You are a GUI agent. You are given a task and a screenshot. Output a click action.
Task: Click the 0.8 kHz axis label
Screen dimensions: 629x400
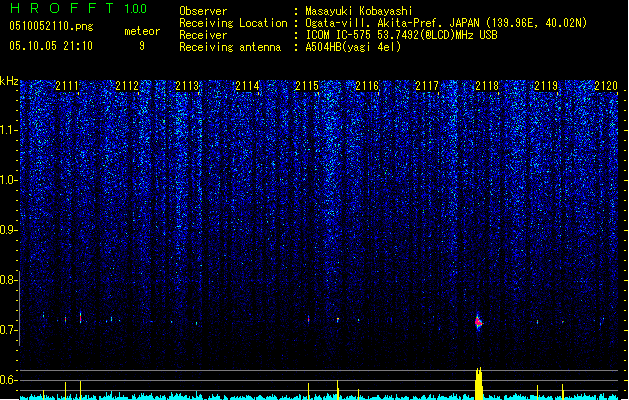point(8,280)
